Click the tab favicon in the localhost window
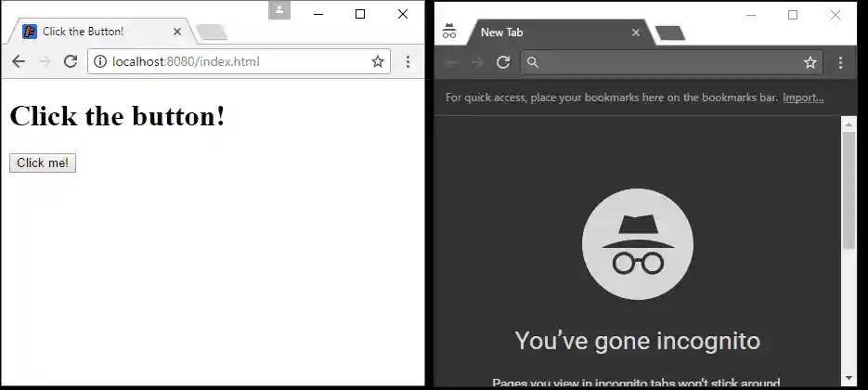Viewport: 868px width, 390px height. 30,32
